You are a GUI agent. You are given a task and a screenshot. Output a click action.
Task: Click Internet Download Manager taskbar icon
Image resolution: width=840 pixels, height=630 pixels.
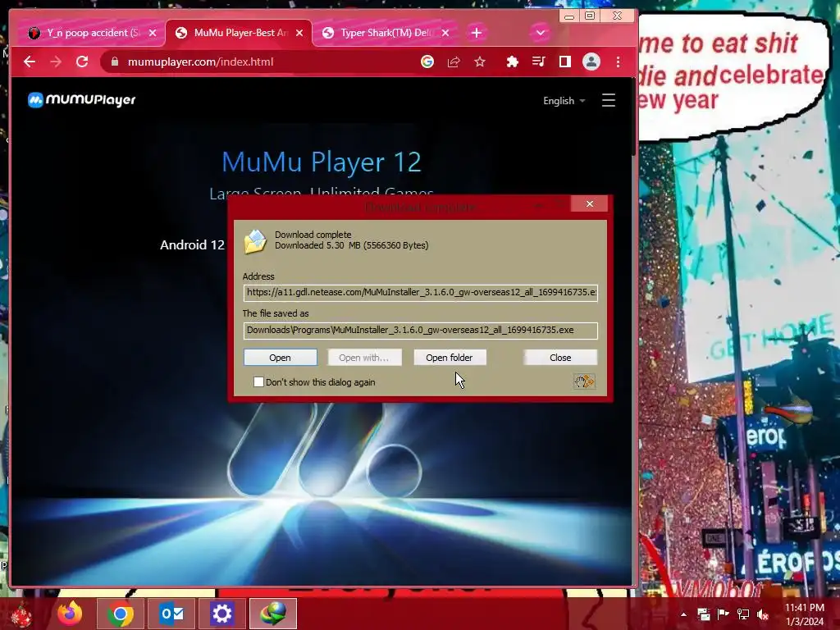click(272, 614)
